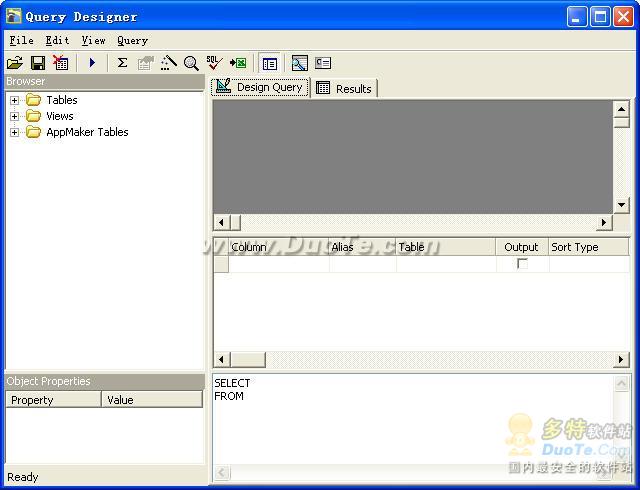The image size is (640, 490).
Task: Click the Value header in Object Properties
Action: [x=152, y=400]
